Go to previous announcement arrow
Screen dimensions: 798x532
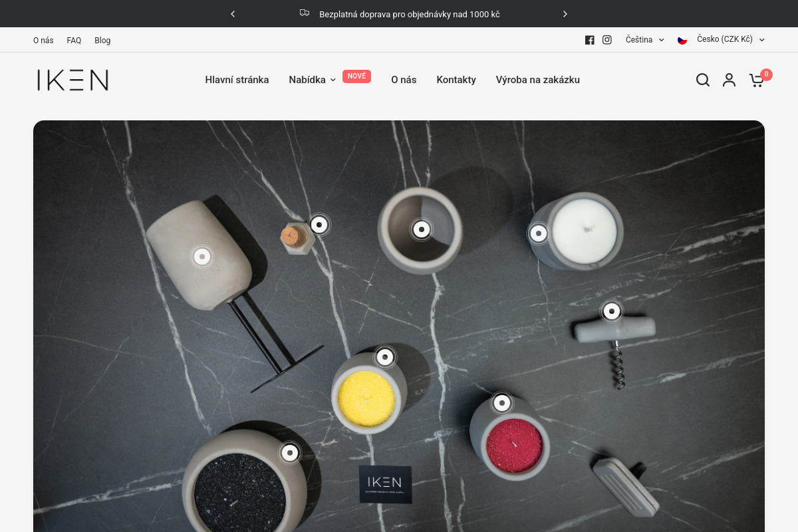[x=233, y=14]
